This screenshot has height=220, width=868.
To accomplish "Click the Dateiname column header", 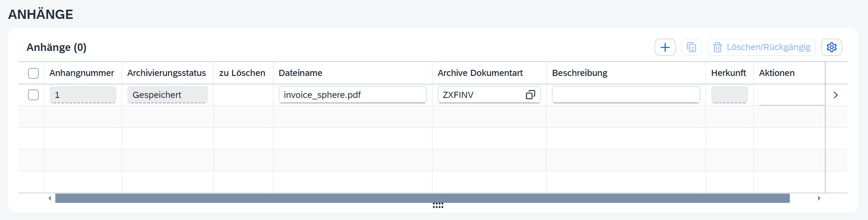I will (x=300, y=73).
